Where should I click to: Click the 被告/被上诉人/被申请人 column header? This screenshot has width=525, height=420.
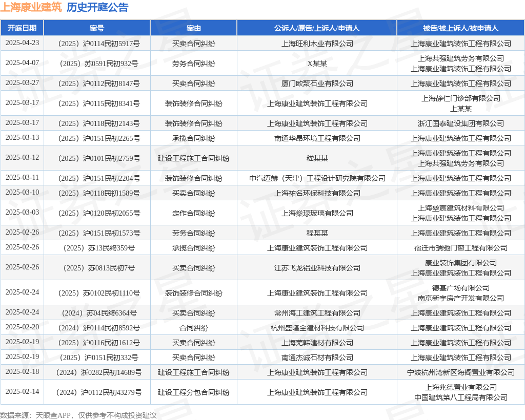pyautogui.click(x=461, y=28)
